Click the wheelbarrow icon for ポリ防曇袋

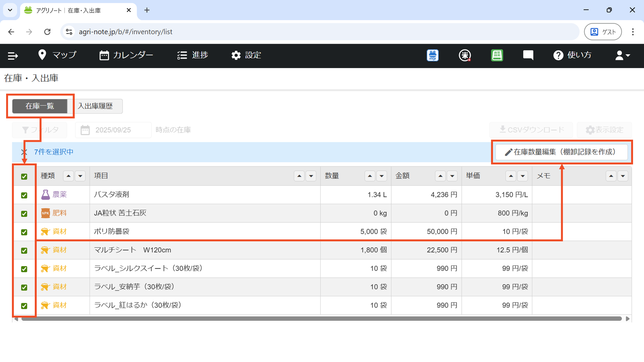(45, 232)
